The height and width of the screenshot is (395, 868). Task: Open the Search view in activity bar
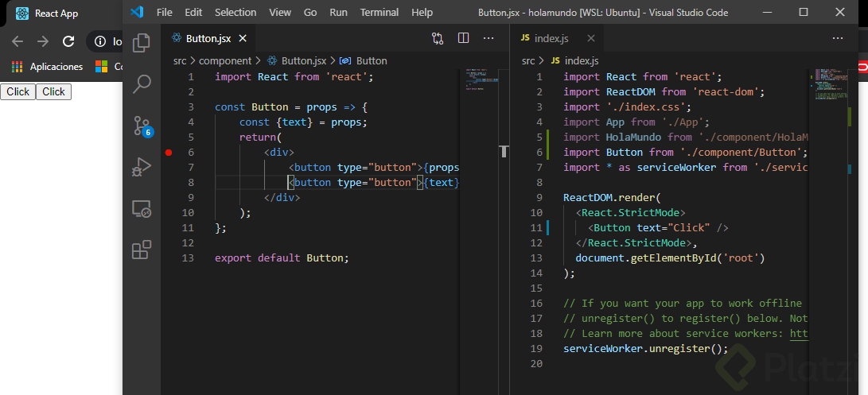click(142, 83)
